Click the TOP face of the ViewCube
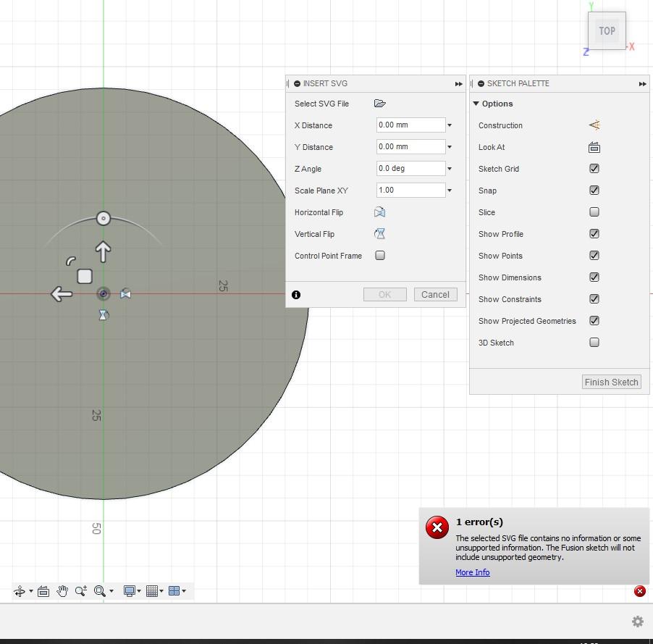 [x=607, y=31]
